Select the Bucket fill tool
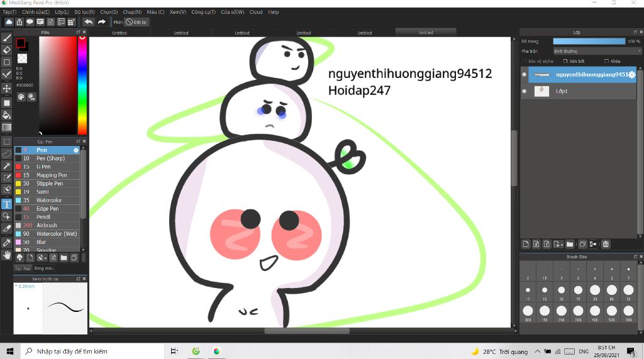 coord(6,115)
